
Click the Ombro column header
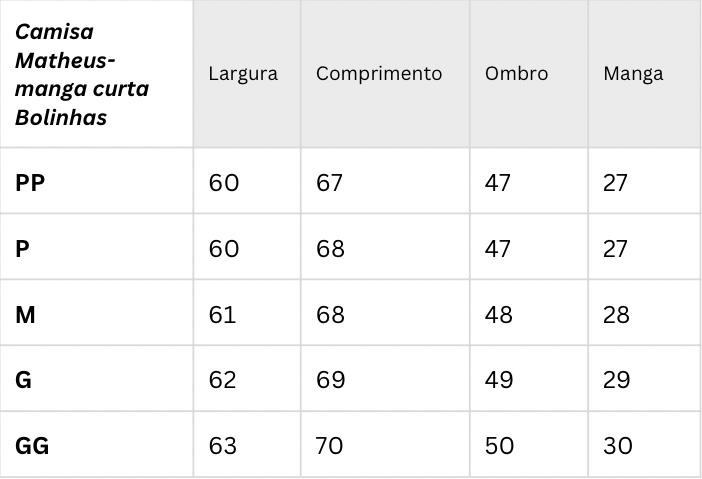click(x=516, y=74)
